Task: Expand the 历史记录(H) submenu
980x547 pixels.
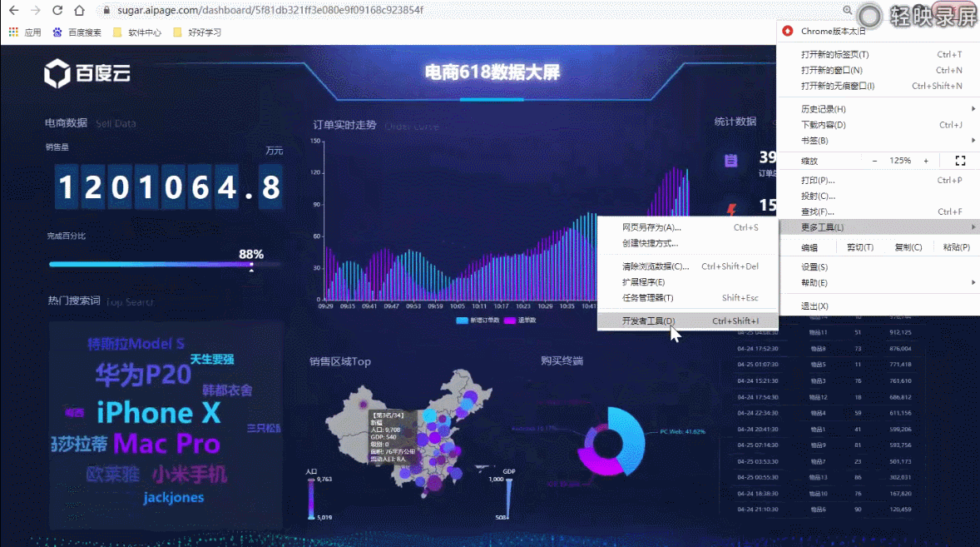Action: [x=879, y=109]
